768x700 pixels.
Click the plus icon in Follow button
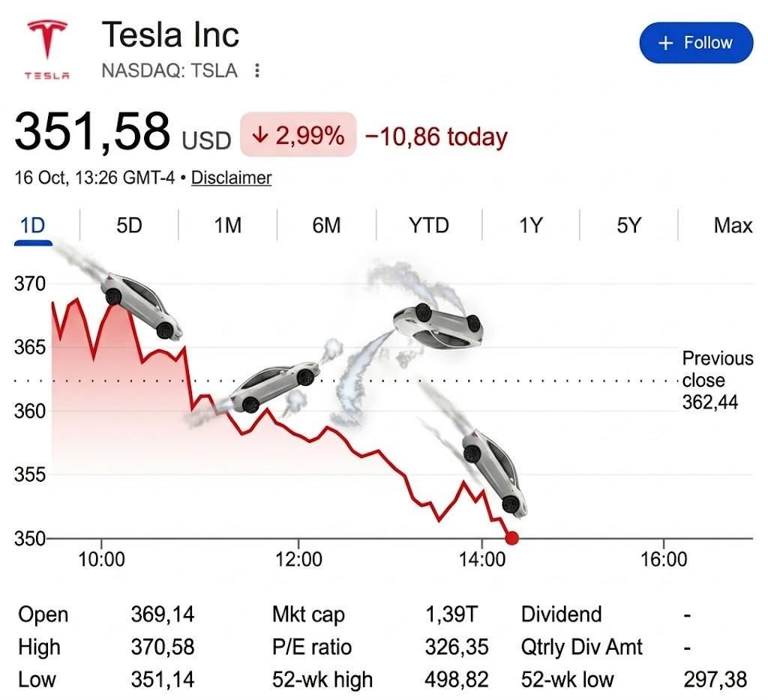point(665,43)
